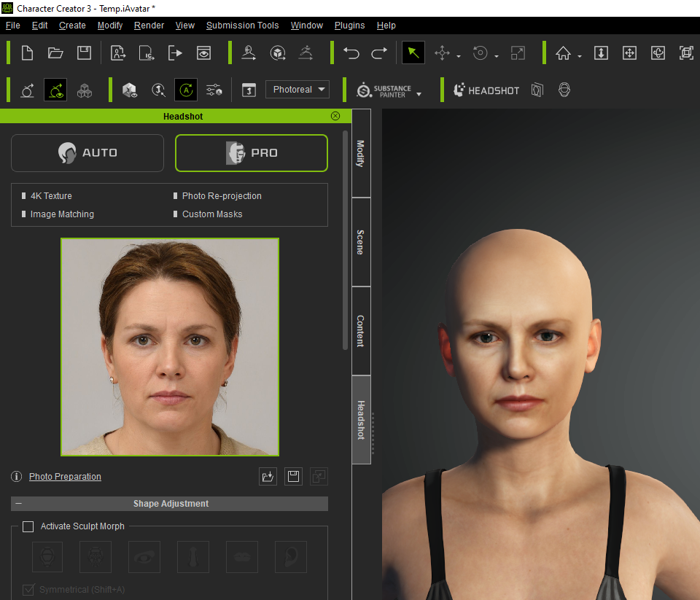700x600 pixels.
Task: Open the Headshot plugin from toolbar
Action: (x=486, y=90)
